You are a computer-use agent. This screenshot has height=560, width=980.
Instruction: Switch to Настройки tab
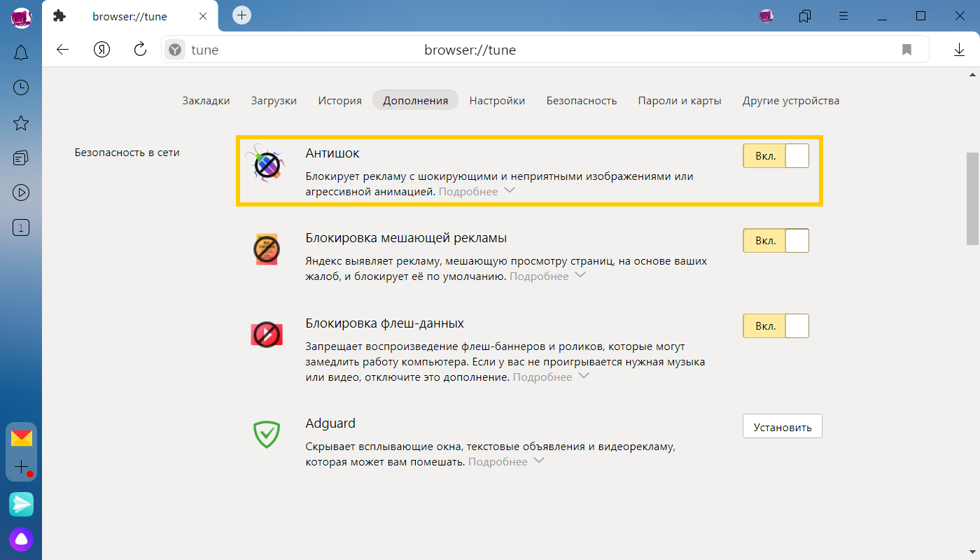click(497, 100)
